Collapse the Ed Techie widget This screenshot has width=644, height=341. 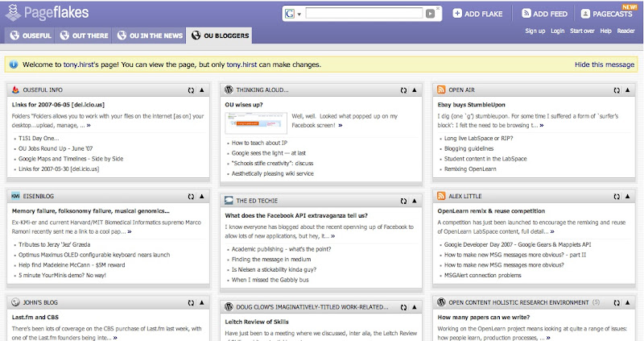click(x=415, y=200)
